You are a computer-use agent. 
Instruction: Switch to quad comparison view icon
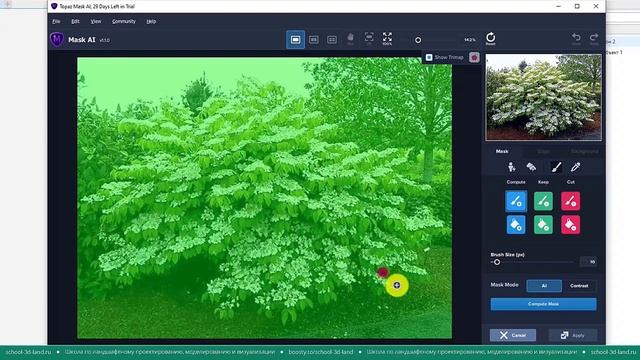(332, 40)
